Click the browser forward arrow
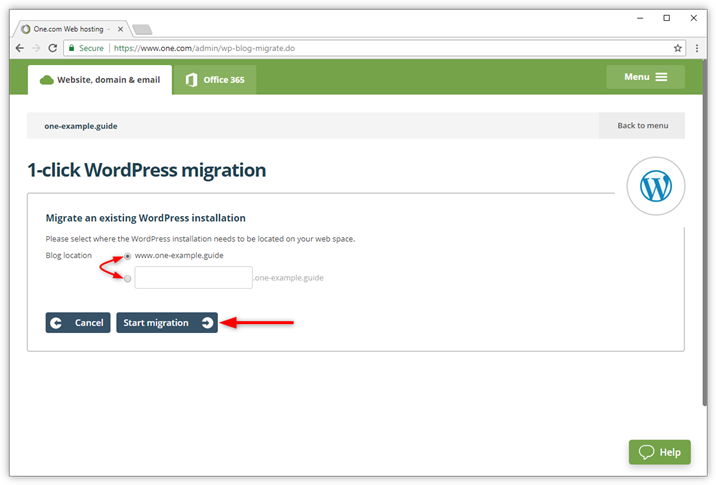716x485 pixels. click(x=36, y=48)
